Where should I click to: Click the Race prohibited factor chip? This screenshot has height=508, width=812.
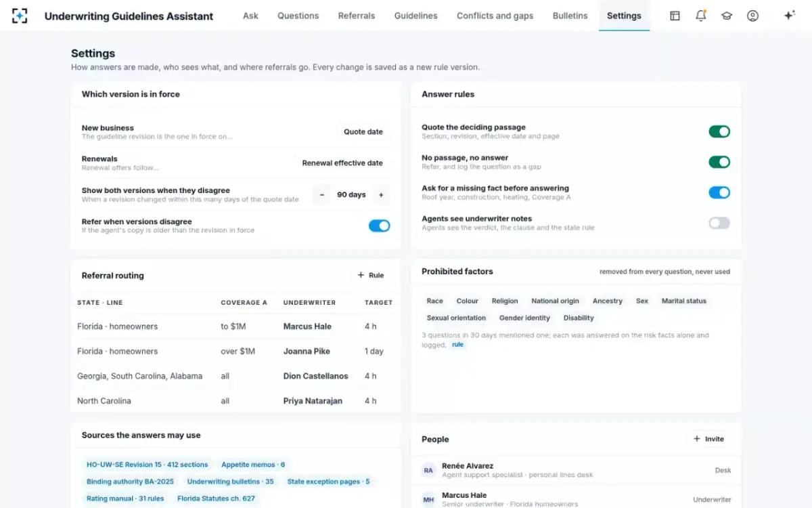[435, 301]
